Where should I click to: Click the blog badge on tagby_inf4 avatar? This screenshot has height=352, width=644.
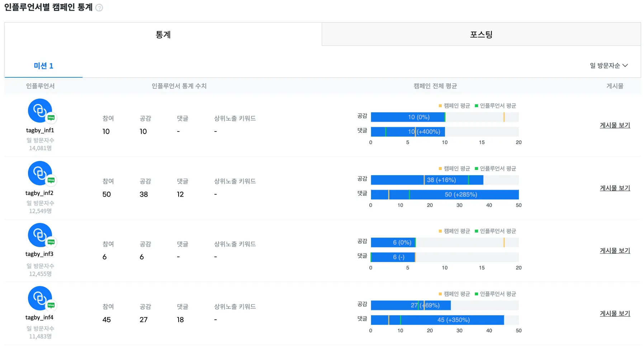[x=51, y=305]
